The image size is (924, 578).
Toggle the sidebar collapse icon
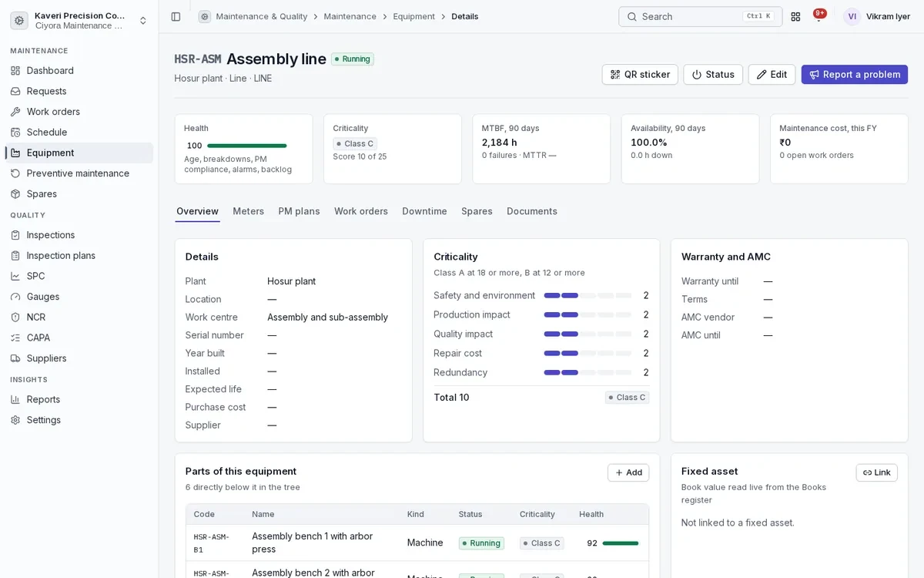click(x=176, y=16)
